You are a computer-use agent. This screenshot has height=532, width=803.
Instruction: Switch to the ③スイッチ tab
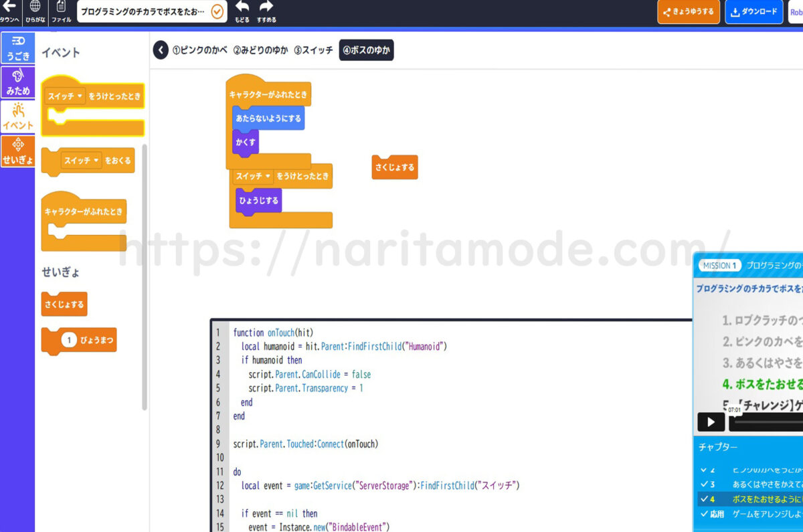pyautogui.click(x=313, y=50)
